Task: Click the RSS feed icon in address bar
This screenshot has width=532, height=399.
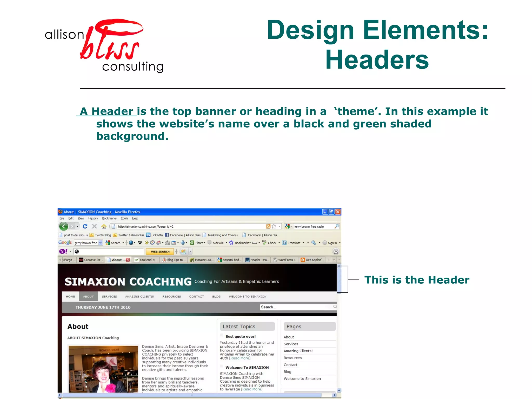Action: coord(268,227)
